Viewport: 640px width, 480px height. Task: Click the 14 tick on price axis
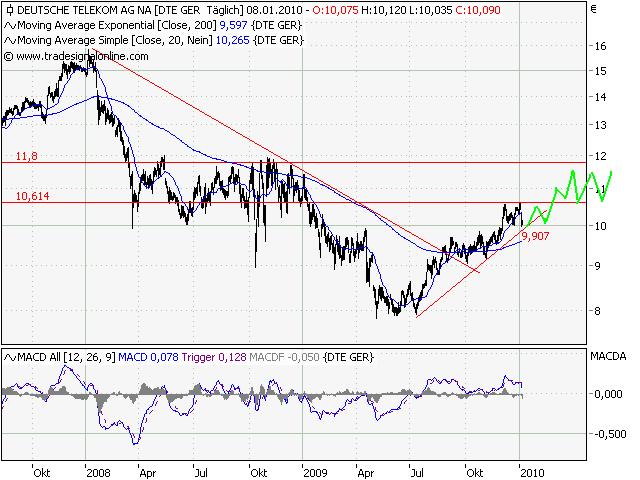coord(600,98)
